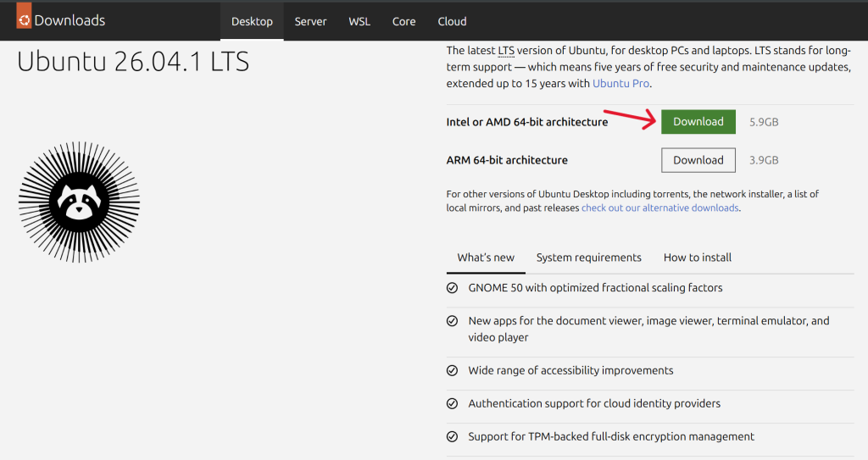
Task: Click the check icon beside TPM-backed encryption item
Action: click(x=453, y=437)
